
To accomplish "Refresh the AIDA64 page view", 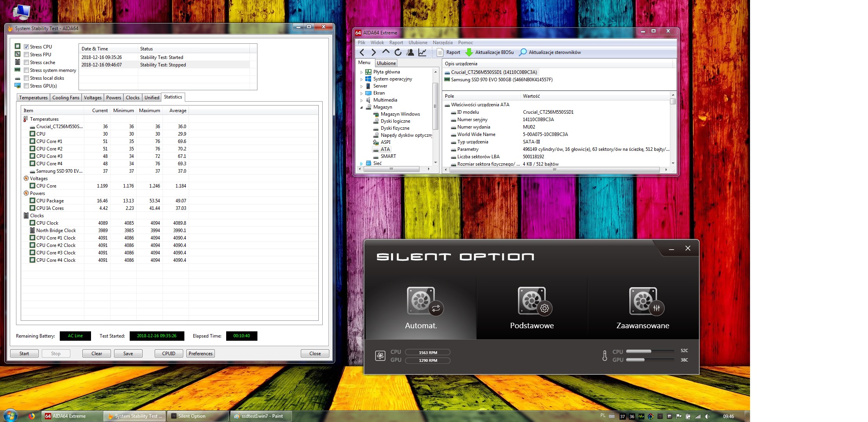I will [x=398, y=52].
